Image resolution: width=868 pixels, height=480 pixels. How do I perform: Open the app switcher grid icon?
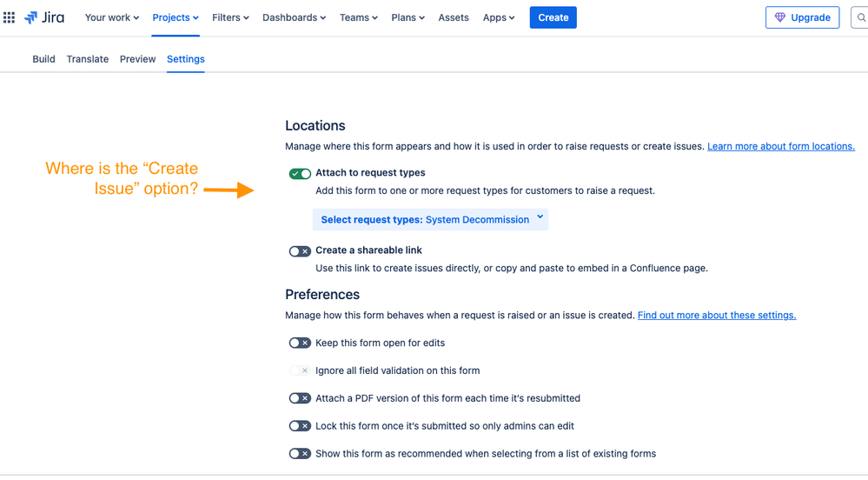coord(9,17)
